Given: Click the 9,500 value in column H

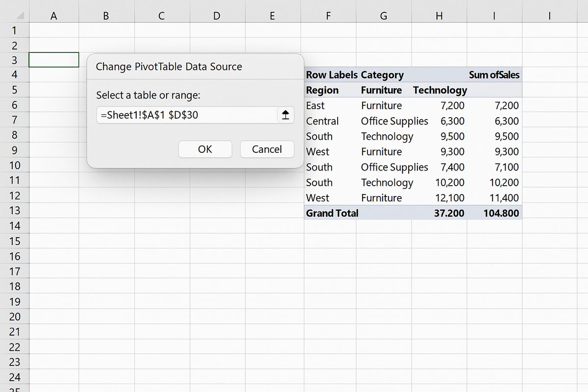Looking at the screenshot, I should [452, 136].
